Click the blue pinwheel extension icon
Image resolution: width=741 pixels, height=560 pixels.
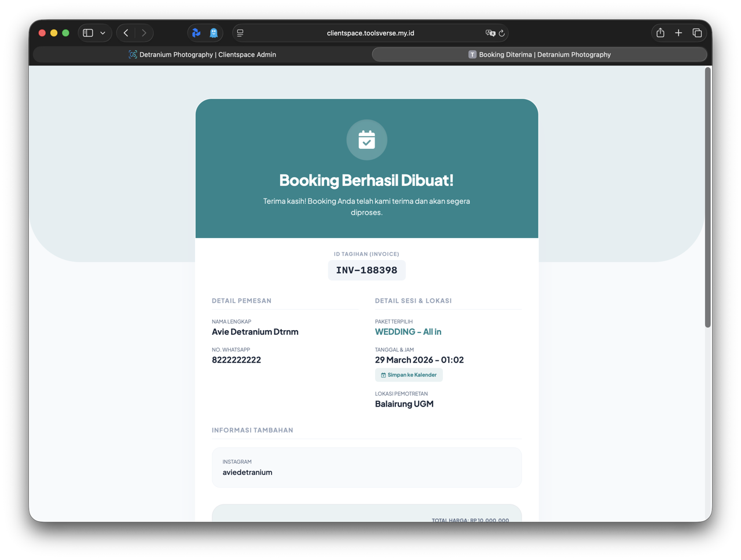coord(197,33)
